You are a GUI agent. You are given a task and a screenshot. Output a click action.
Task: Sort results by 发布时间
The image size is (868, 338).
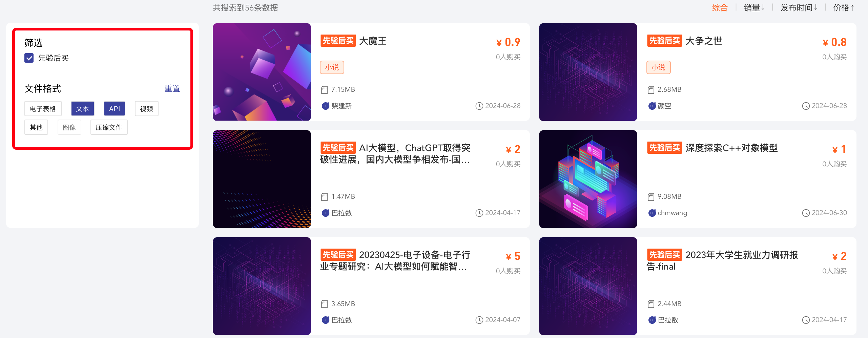[799, 7]
